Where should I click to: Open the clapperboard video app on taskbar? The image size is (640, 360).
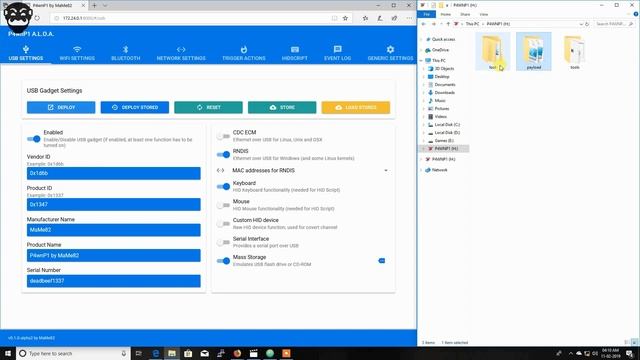click(253, 353)
